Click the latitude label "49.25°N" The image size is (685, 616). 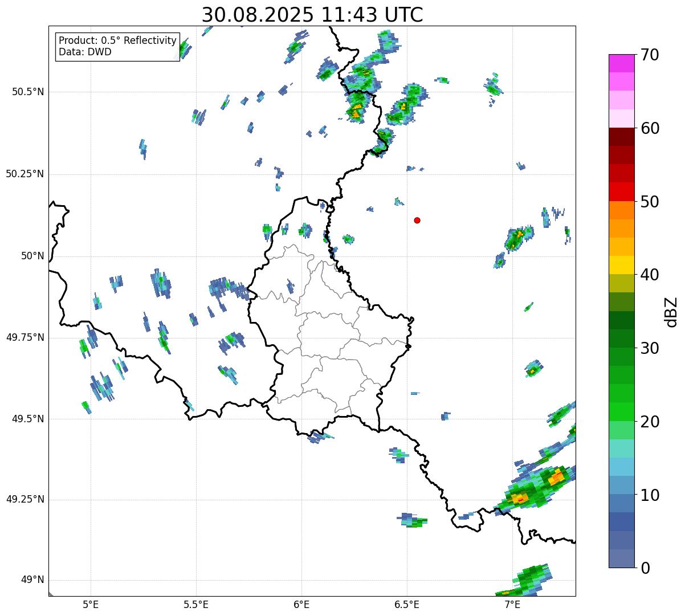pyautogui.click(x=25, y=499)
